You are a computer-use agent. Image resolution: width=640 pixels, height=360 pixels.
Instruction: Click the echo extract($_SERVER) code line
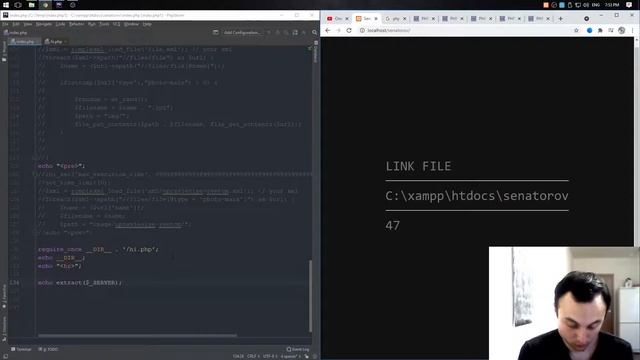(80, 282)
